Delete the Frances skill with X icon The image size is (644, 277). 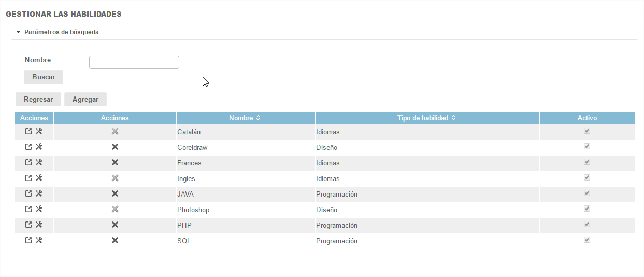[115, 163]
